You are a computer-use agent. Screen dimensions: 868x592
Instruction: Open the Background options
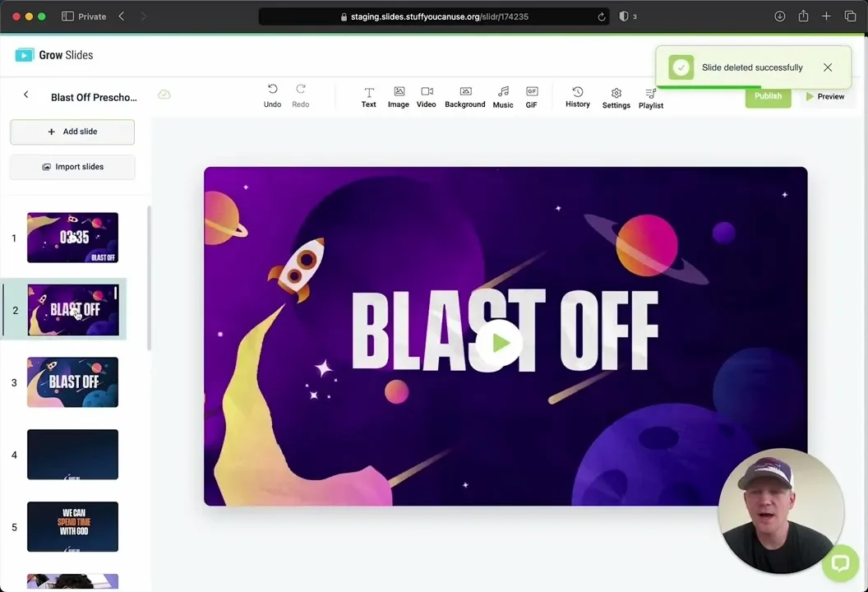tap(465, 97)
